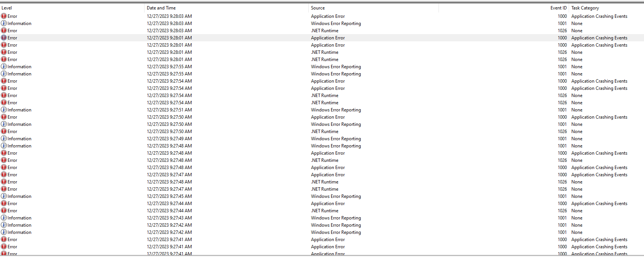Screen dimensions: 644x257
Task: Click Event ID 1026 in 9:28:03 AM row
Action: coord(562,31)
